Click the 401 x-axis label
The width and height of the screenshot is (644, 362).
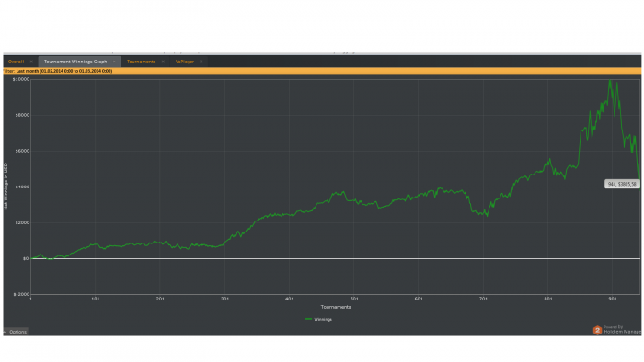click(x=289, y=299)
